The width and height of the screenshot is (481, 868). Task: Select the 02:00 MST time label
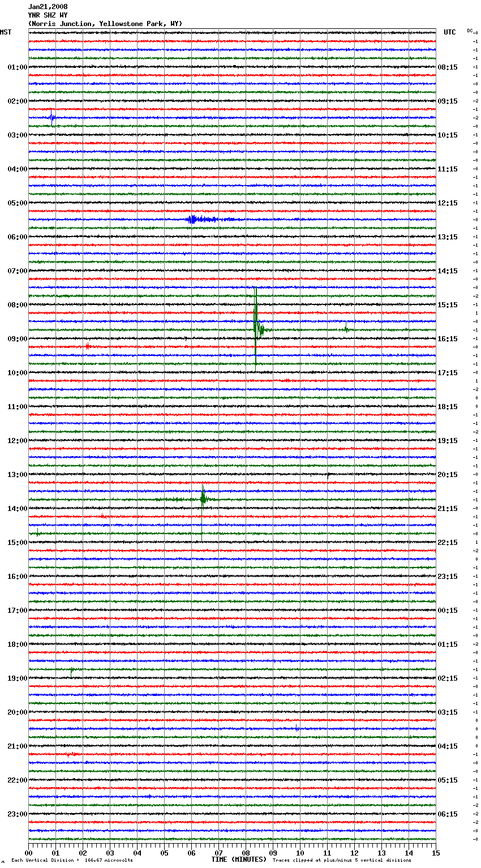click(x=18, y=101)
